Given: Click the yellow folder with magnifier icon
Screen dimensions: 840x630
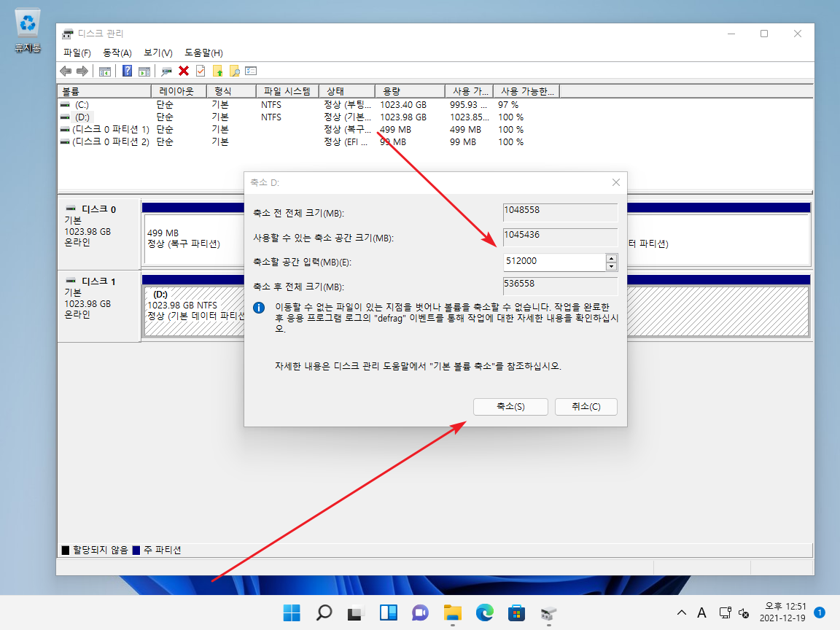Looking at the screenshot, I should tap(235, 71).
